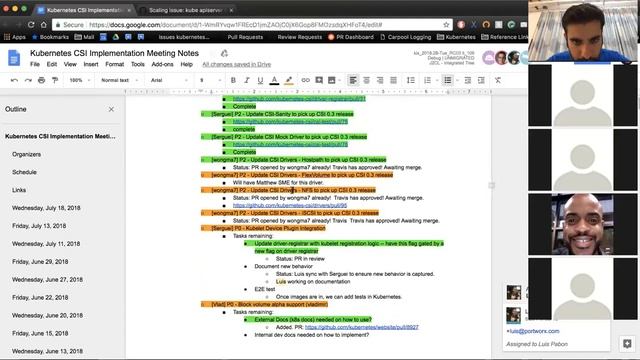Viewport: 640px width, 360px height.
Task: Open the Carpool Logging bookmark
Action: [x=405, y=37]
